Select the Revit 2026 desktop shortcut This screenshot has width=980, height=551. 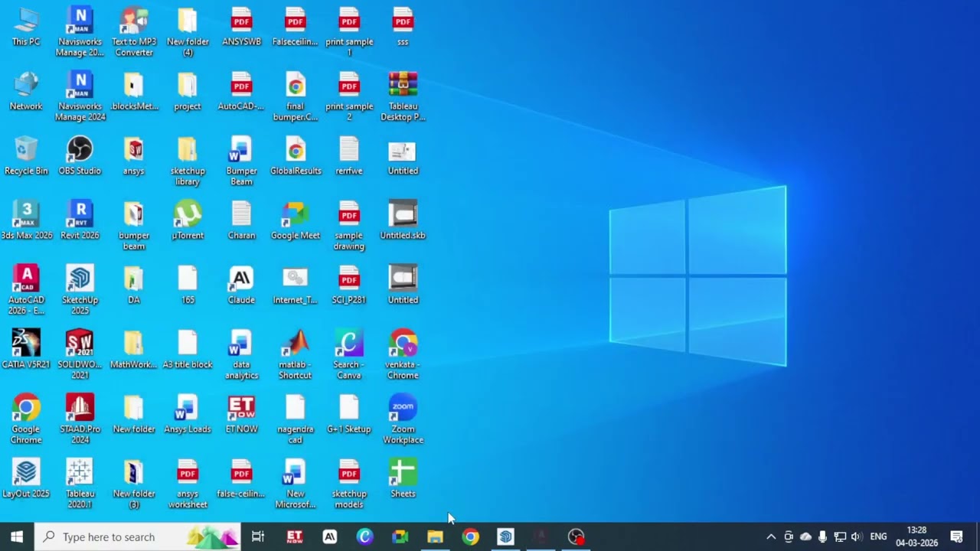[80, 220]
